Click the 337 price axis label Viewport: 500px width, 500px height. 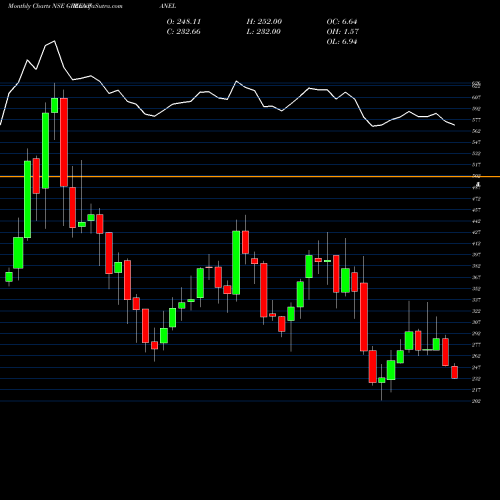[476, 300]
